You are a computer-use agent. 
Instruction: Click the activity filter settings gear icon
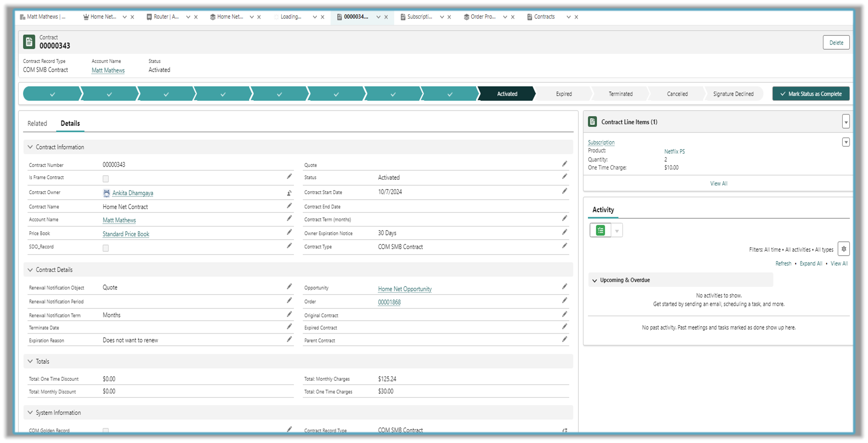coord(843,249)
